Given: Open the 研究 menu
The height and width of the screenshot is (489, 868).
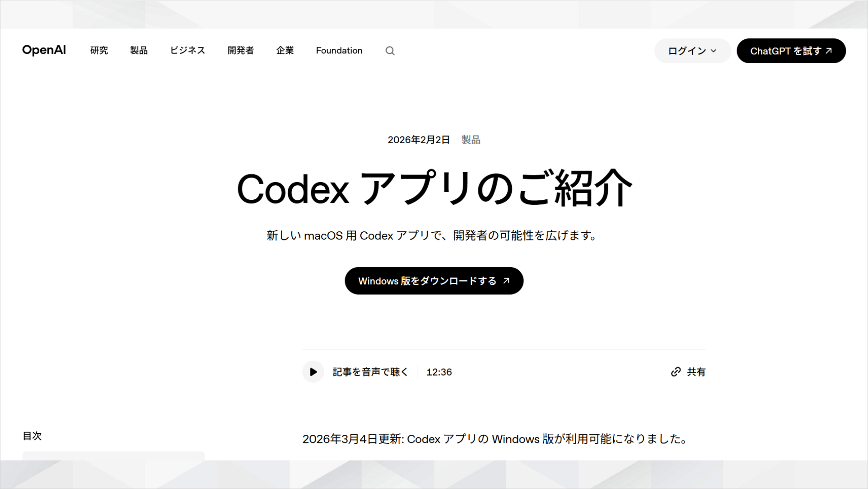Looking at the screenshot, I should [99, 51].
